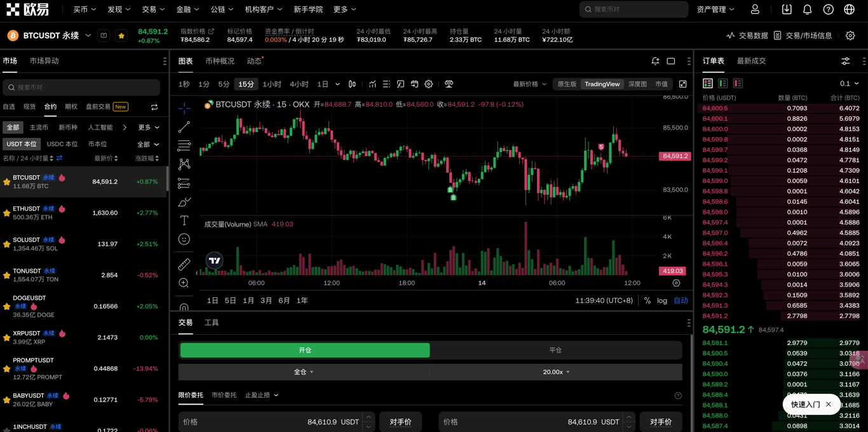
Task: Toggle the BTCUSDT favorite star in the header
Action: 121,36
